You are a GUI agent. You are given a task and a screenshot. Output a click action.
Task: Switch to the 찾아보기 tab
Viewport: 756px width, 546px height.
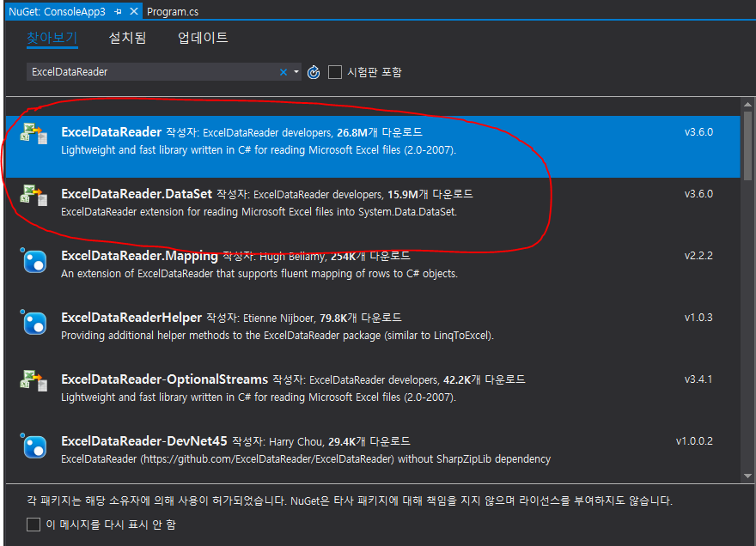[52, 38]
